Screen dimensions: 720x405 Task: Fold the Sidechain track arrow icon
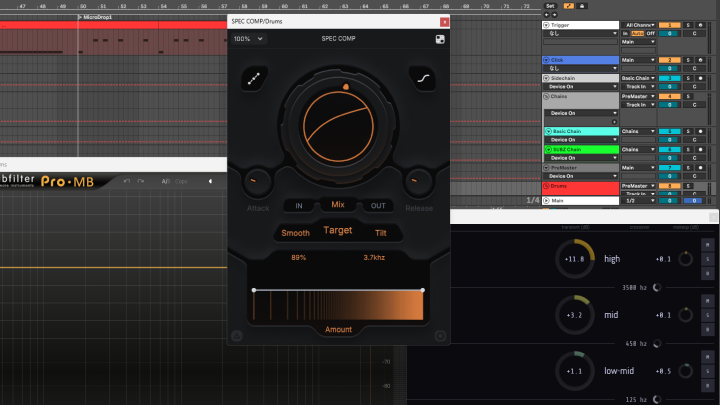546,78
